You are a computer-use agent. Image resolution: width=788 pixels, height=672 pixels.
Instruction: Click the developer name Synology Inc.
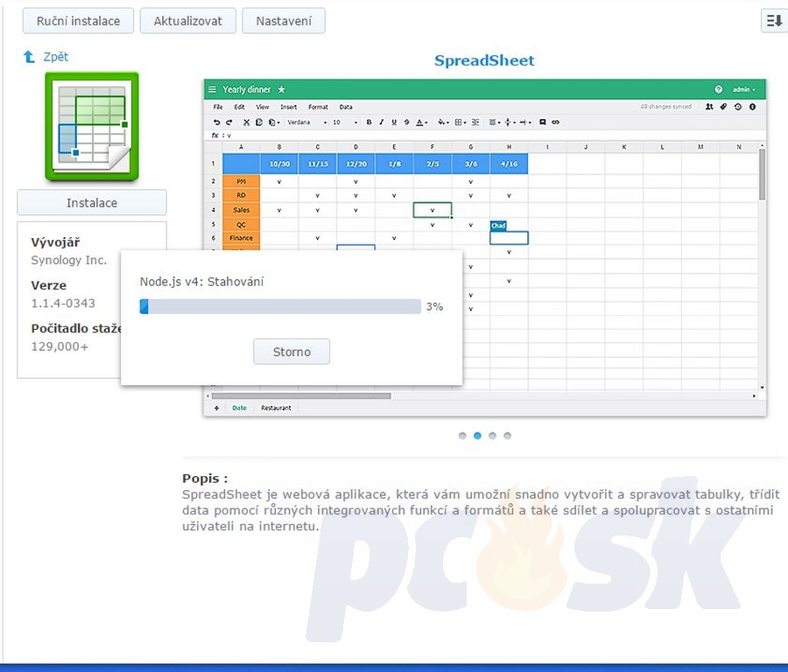[x=69, y=260]
